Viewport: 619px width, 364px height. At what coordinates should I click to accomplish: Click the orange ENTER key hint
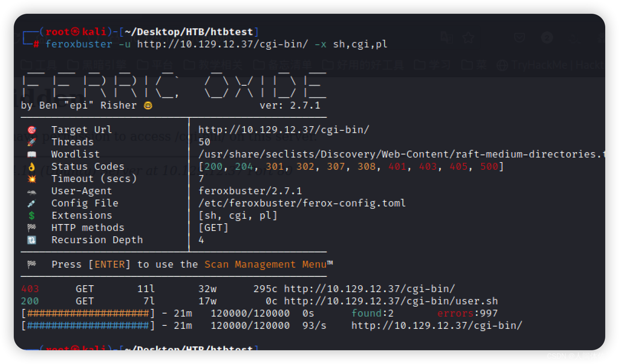pyautogui.click(x=109, y=265)
